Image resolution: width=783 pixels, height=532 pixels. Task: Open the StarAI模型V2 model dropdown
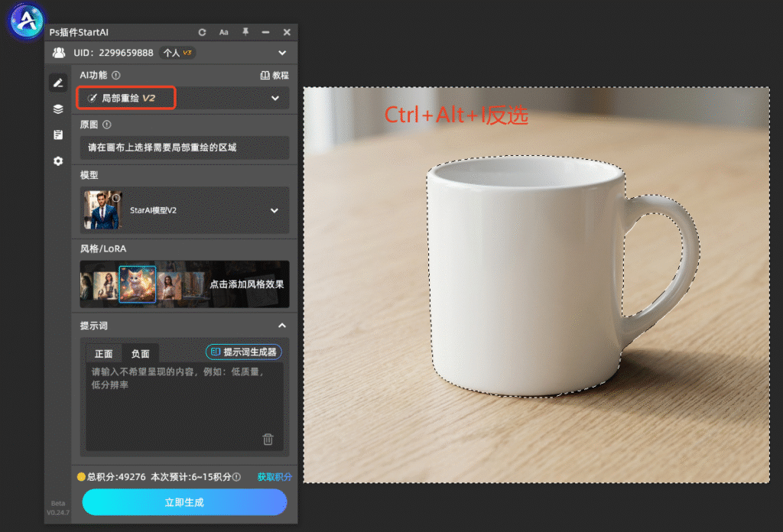(184, 210)
